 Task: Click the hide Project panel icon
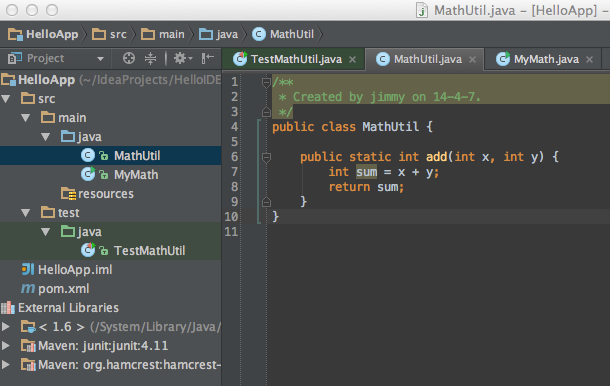click(208, 58)
